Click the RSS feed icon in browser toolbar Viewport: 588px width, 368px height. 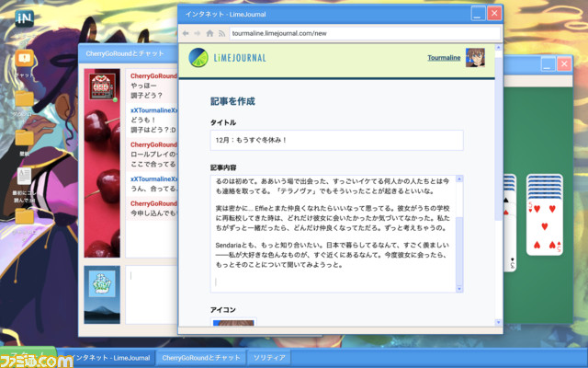tap(222, 33)
